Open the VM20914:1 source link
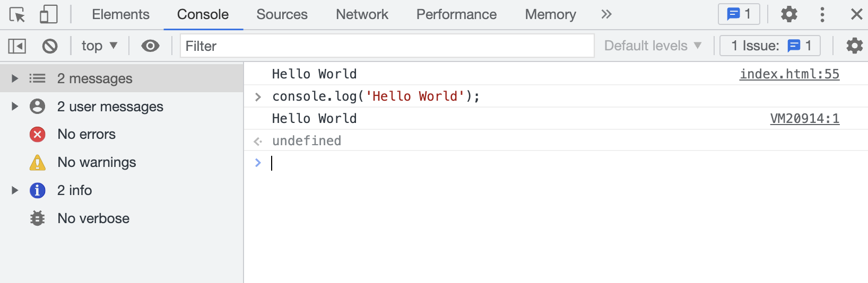Screen dimensions: 868x283 [804, 119]
